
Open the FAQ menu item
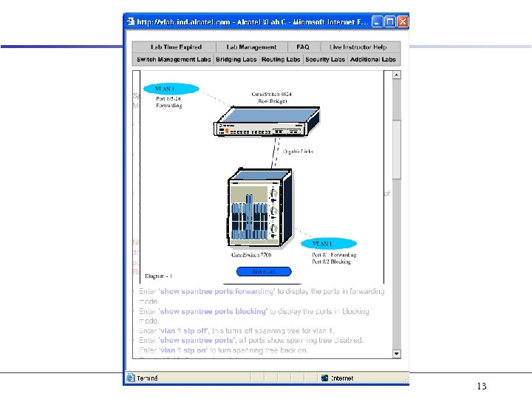303,47
